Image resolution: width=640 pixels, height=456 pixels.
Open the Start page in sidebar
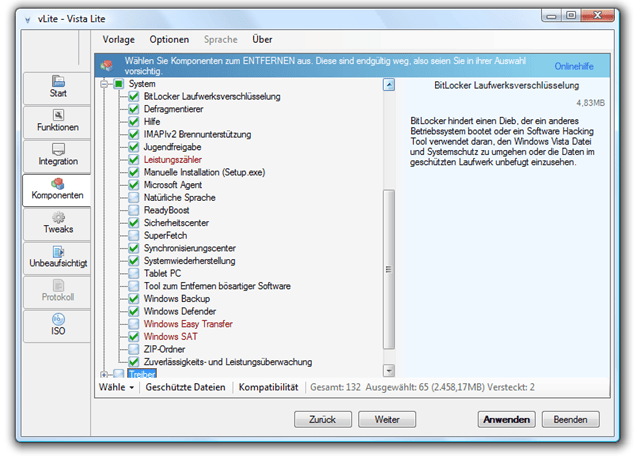pyautogui.click(x=58, y=87)
